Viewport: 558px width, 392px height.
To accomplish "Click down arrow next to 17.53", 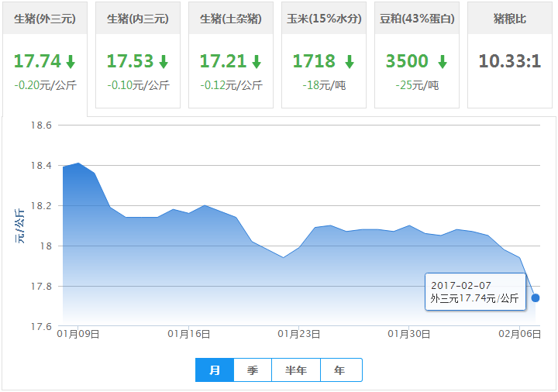I will point(164,62).
